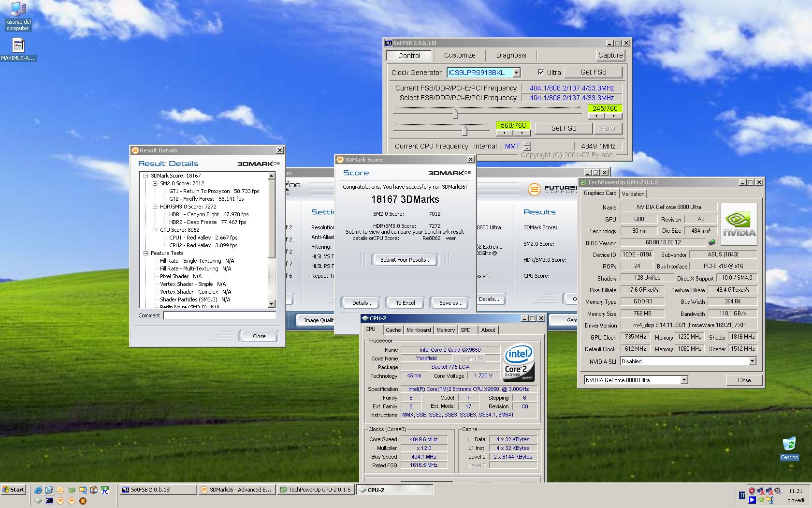Switch to TechPowerUp GPU-Z taskbar button
This screenshot has height=508, width=812.
316,490
